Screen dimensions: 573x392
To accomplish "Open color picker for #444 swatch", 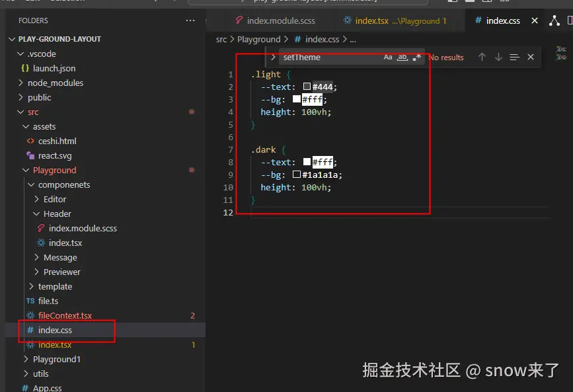I will [x=307, y=87].
